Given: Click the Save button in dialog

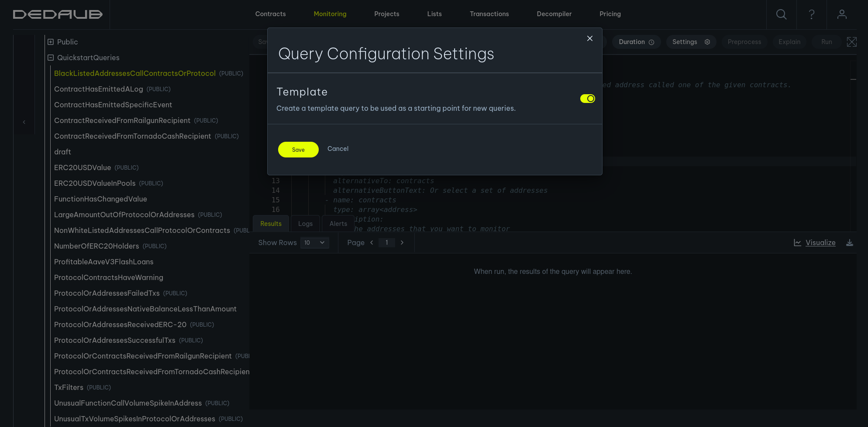Looking at the screenshot, I should tap(298, 150).
